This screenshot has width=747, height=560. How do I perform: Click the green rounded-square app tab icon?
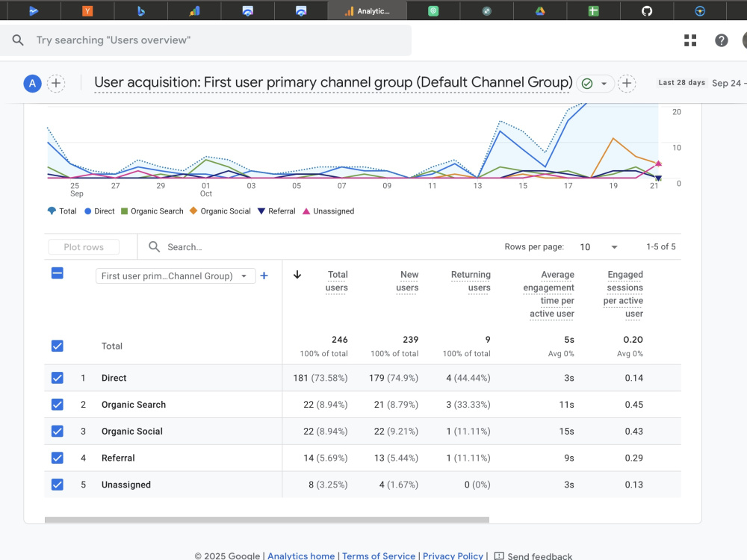(433, 11)
